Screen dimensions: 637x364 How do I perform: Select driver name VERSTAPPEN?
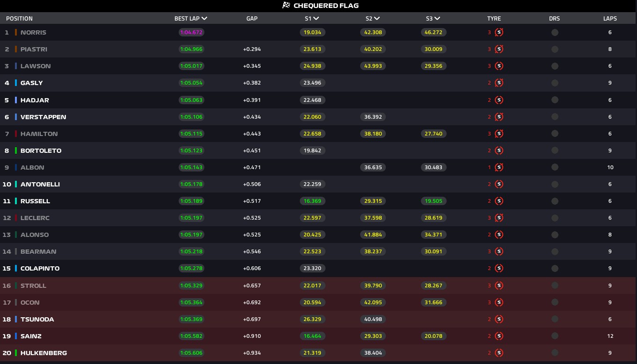tap(43, 117)
